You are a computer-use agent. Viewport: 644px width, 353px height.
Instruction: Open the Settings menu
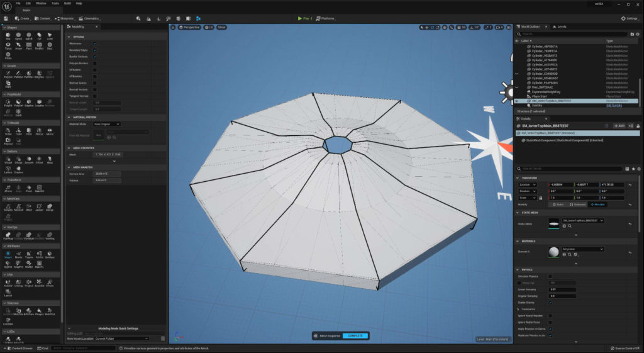click(629, 18)
